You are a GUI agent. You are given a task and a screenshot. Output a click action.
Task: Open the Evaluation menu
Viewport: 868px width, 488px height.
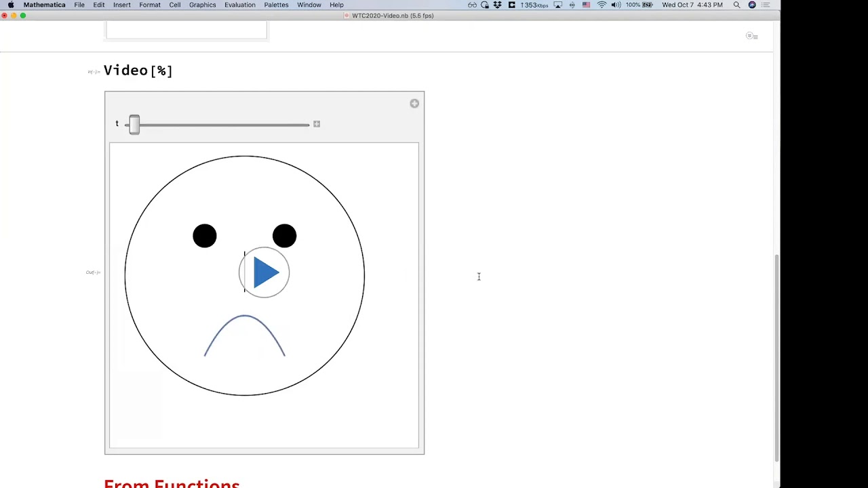(240, 5)
